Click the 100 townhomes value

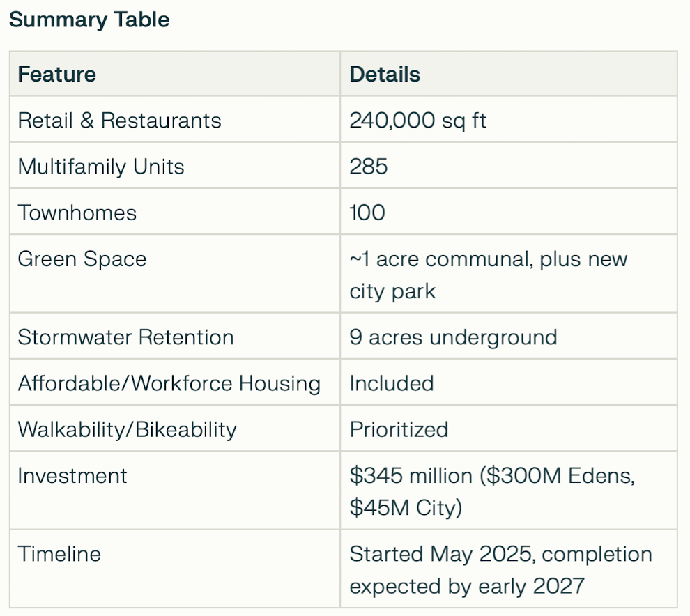(367, 213)
